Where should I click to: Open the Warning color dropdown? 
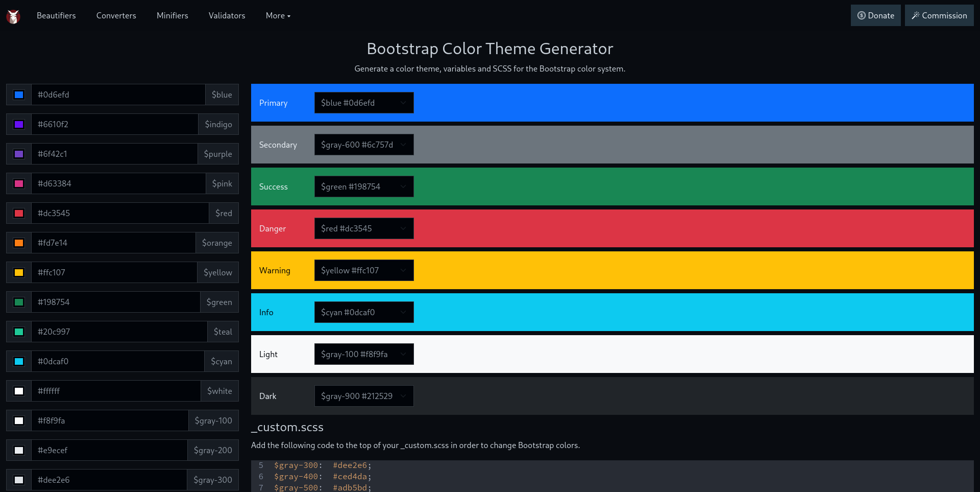point(364,270)
